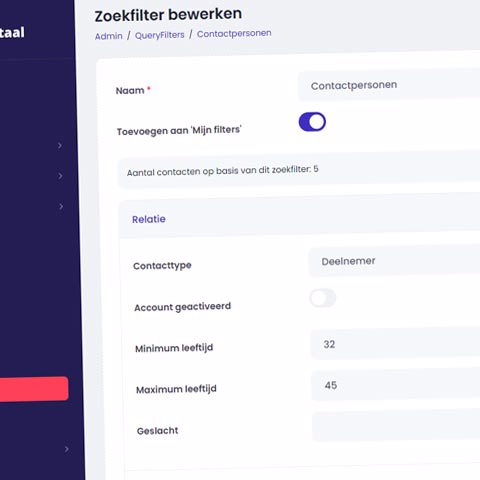The height and width of the screenshot is (480, 480).
Task: Collapse the Relatie section header
Action: pos(299,217)
